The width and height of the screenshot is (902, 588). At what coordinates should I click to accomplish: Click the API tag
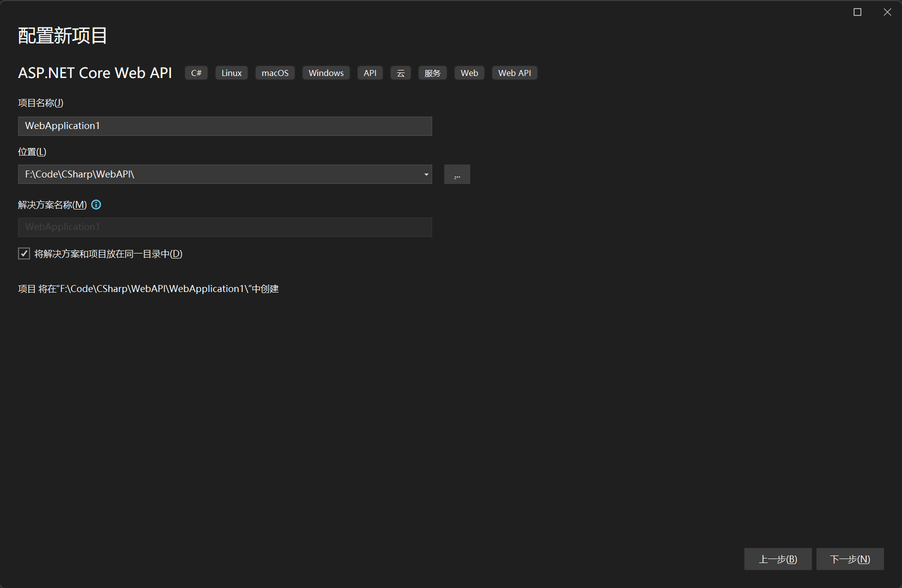tap(370, 73)
